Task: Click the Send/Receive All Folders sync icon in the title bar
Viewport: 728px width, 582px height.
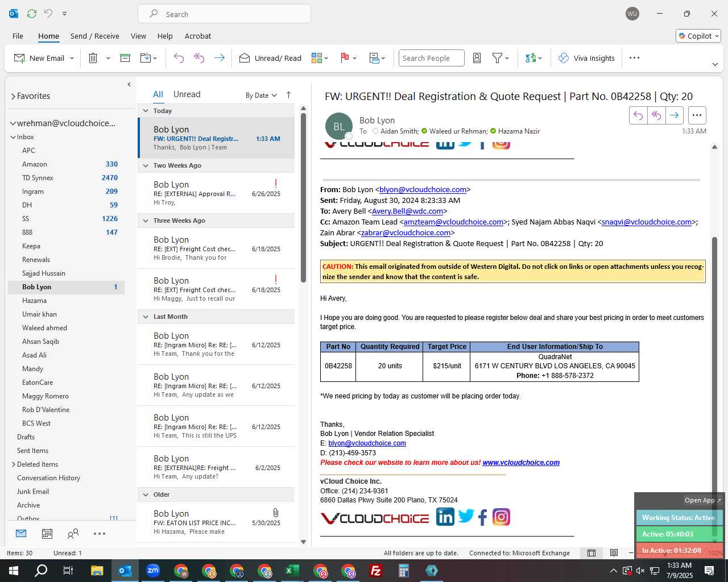Action: [x=32, y=14]
